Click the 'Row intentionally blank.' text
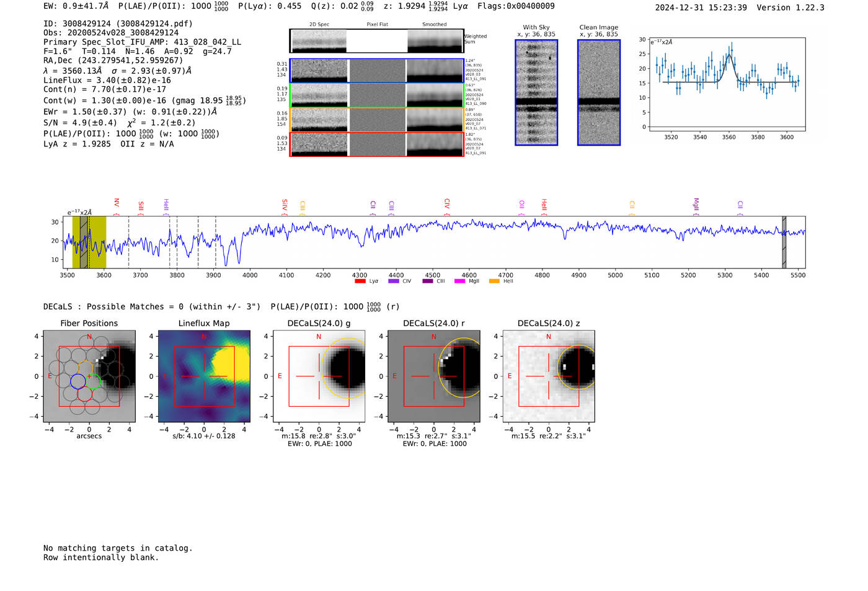 coord(101,558)
